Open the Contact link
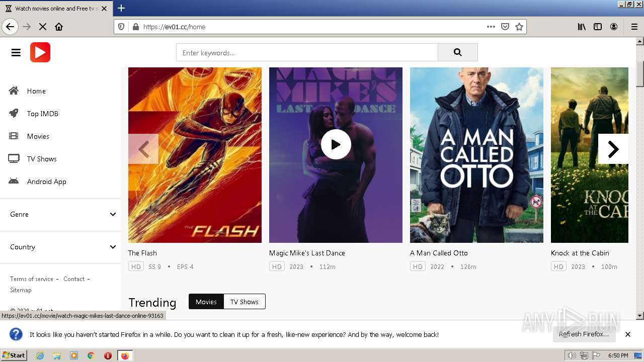Viewport: 644px width, 362px height. point(74,279)
